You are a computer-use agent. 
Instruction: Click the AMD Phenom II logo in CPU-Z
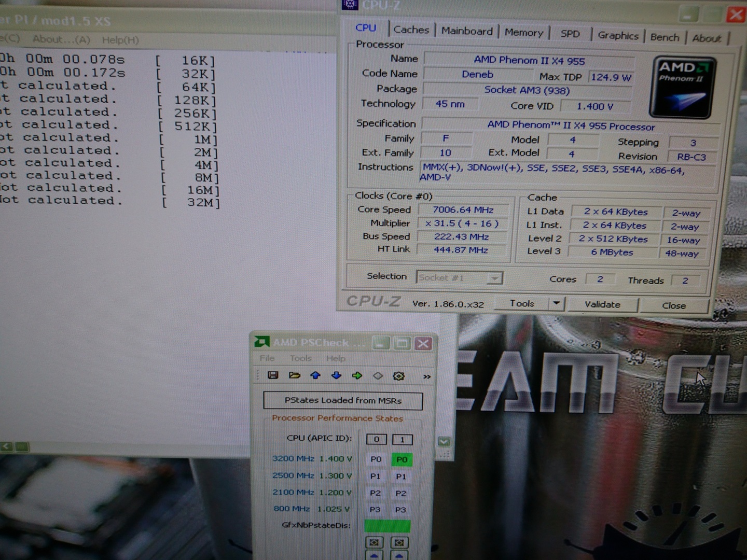pos(683,87)
